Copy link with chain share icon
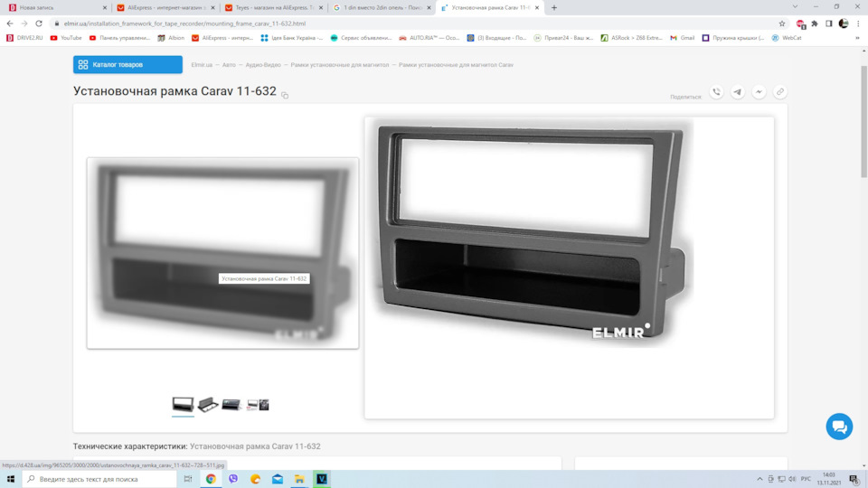 779,92
